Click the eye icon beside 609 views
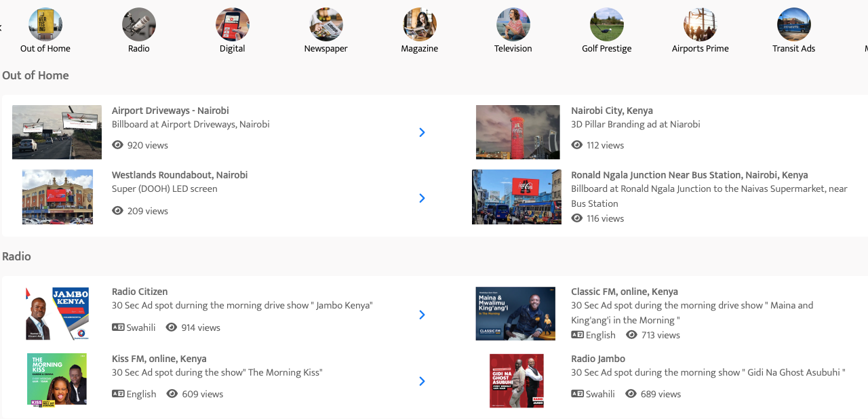The image size is (868, 419). (x=172, y=394)
